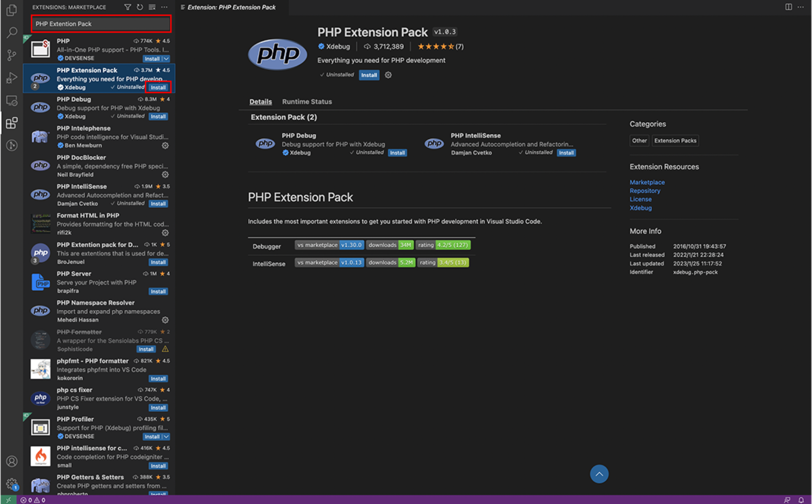
Task: Switch to the Details tab
Action: [261, 102]
